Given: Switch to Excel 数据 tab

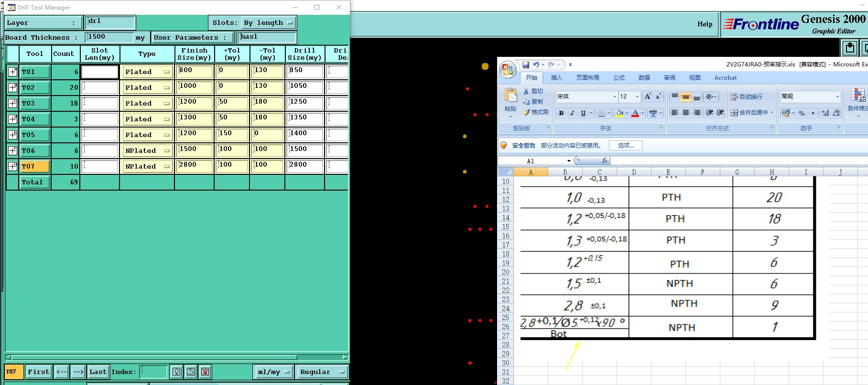Looking at the screenshot, I should (x=644, y=77).
